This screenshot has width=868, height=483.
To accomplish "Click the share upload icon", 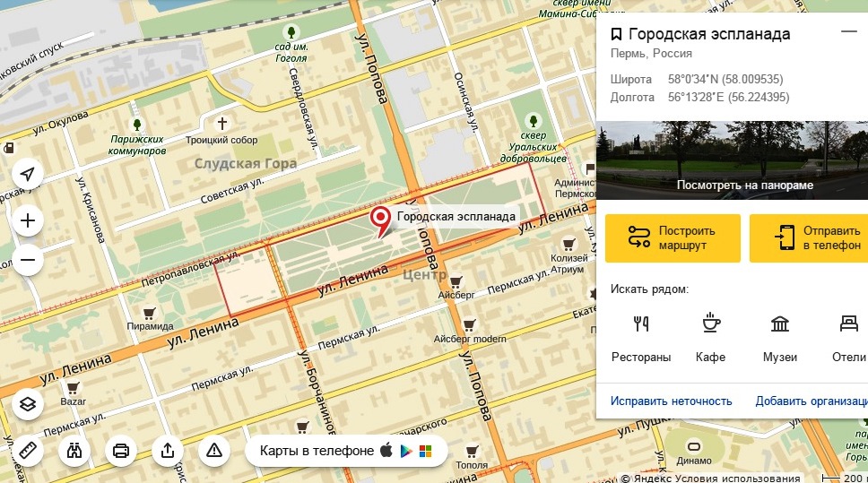I will coord(167,451).
